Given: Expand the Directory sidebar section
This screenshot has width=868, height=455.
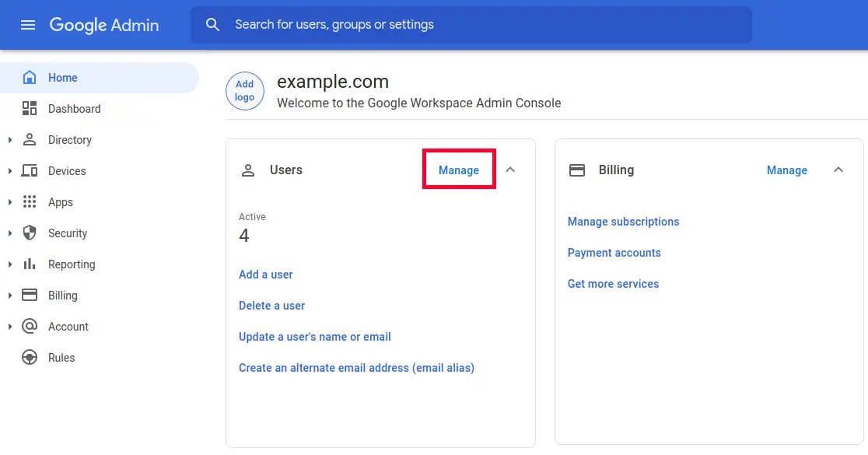Looking at the screenshot, I should pos(9,139).
